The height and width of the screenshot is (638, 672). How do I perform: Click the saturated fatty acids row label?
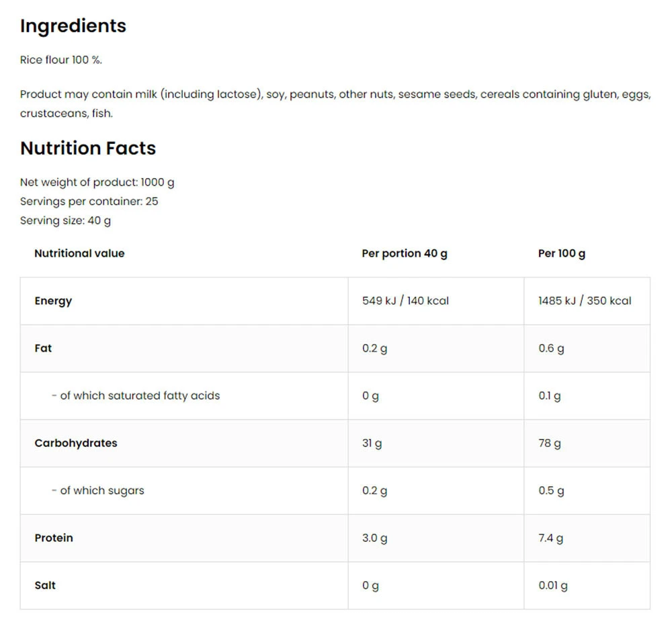click(136, 396)
